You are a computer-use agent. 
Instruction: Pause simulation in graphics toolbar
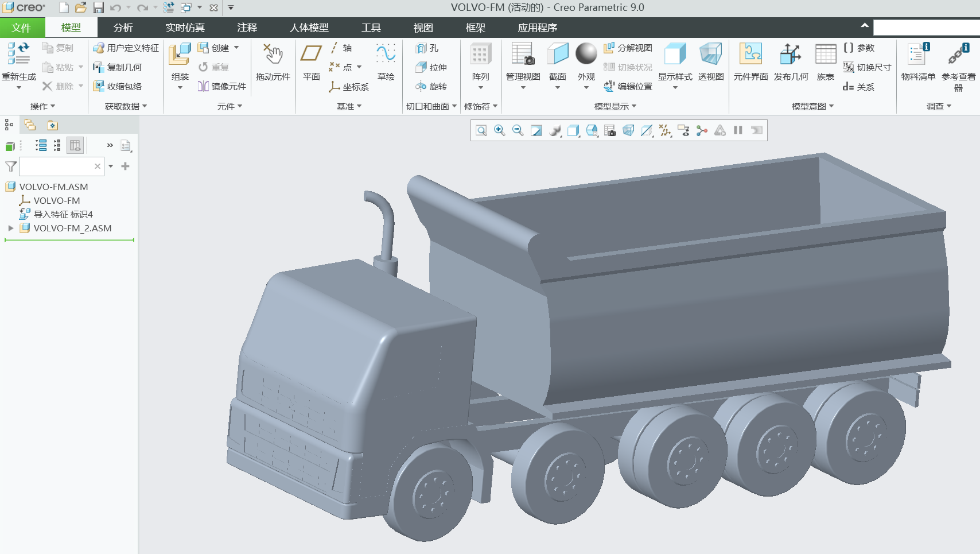[738, 130]
